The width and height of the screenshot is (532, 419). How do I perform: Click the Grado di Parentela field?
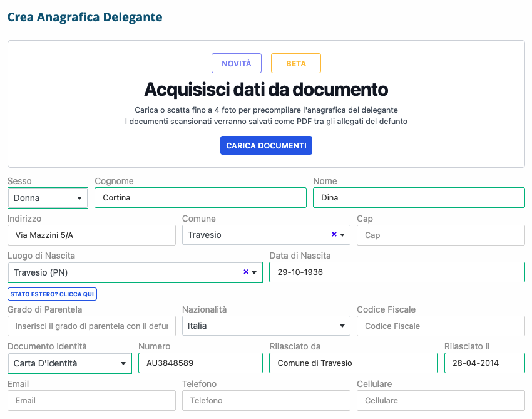click(x=91, y=326)
